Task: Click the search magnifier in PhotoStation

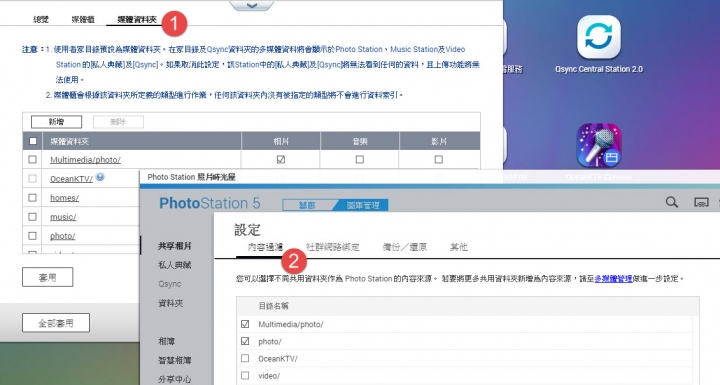Action: [x=672, y=202]
